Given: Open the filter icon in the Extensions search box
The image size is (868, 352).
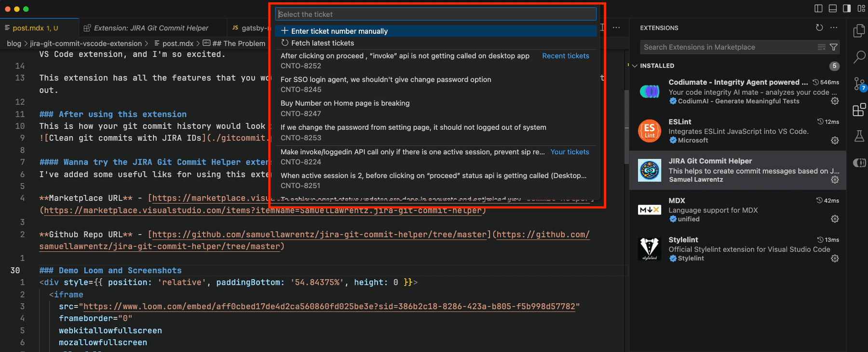Looking at the screenshot, I should tap(834, 47).
